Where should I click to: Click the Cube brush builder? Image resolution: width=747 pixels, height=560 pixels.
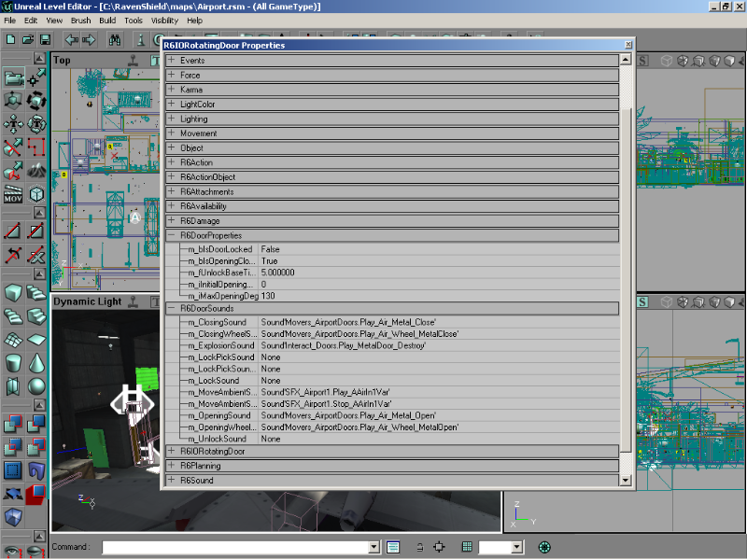(x=13, y=293)
